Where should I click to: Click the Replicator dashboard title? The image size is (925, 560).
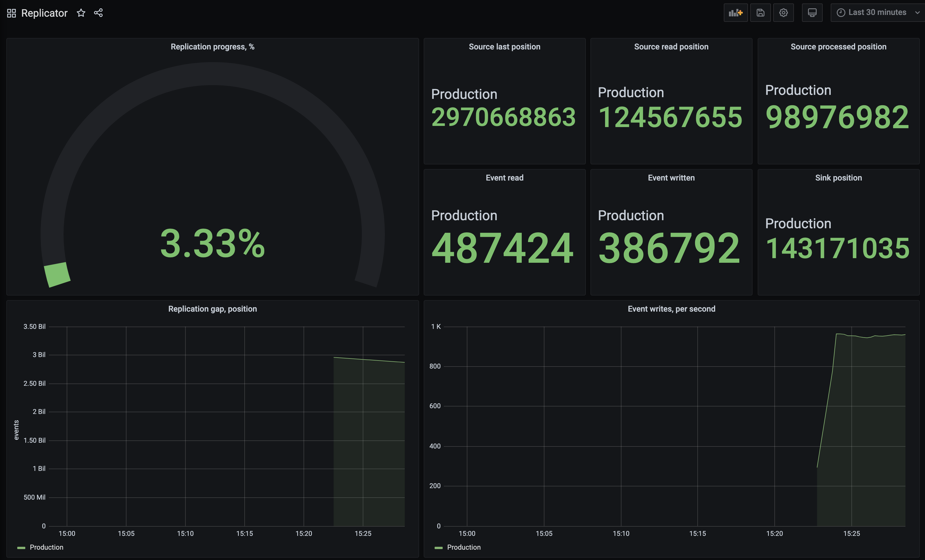pyautogui.click(x=44, y=13)
